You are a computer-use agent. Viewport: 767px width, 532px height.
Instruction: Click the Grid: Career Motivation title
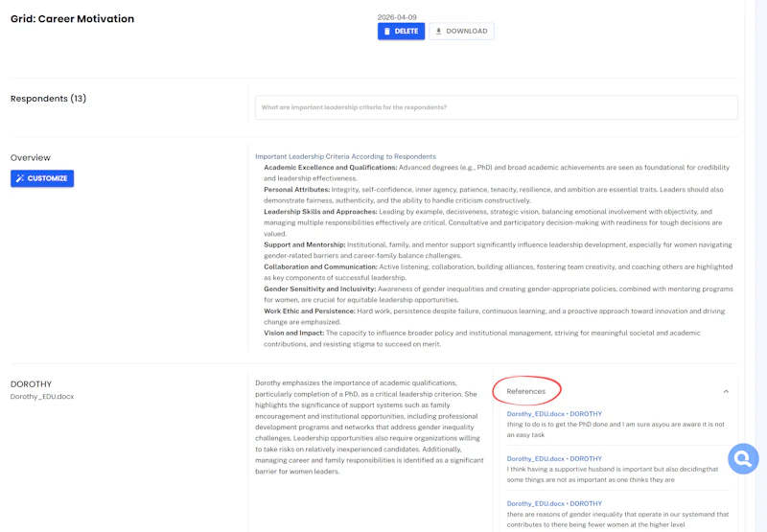pos(73,18)
